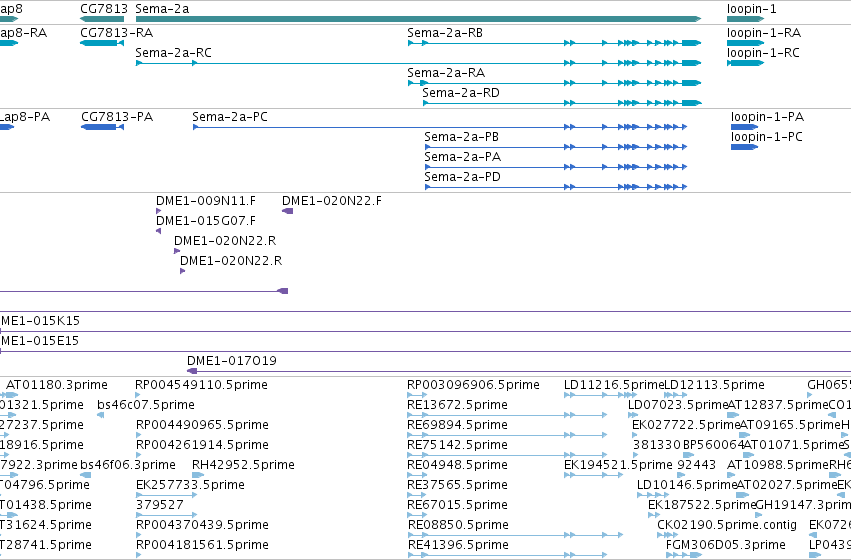Select the DME1-009N11.F BAC end label

click(x=206, y=201)
